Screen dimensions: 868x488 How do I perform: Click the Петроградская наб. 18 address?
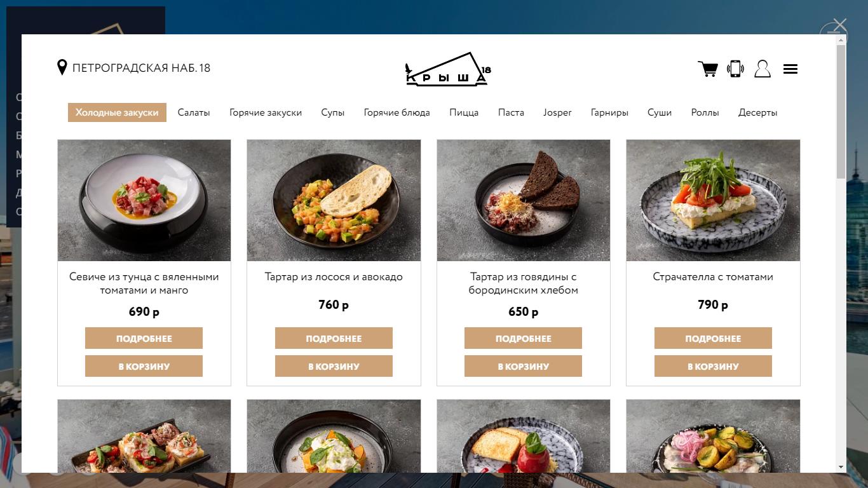pos(141,68)
